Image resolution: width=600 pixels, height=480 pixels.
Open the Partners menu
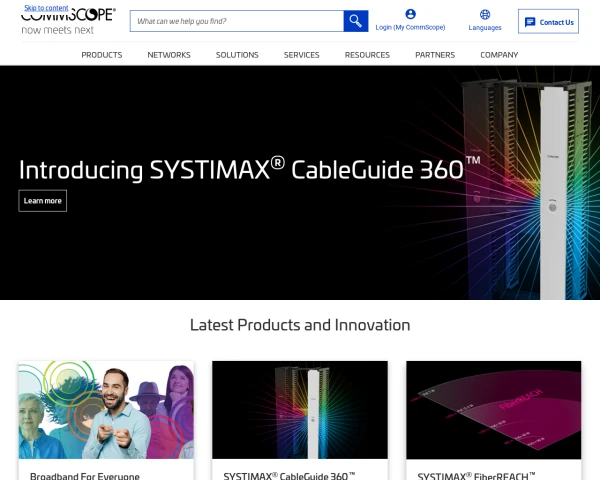pyautogui.click(x=435, y=55)
